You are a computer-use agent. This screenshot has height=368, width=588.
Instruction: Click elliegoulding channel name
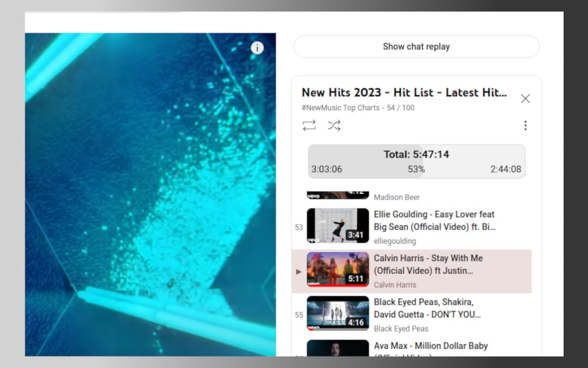[x=395, y=241]
